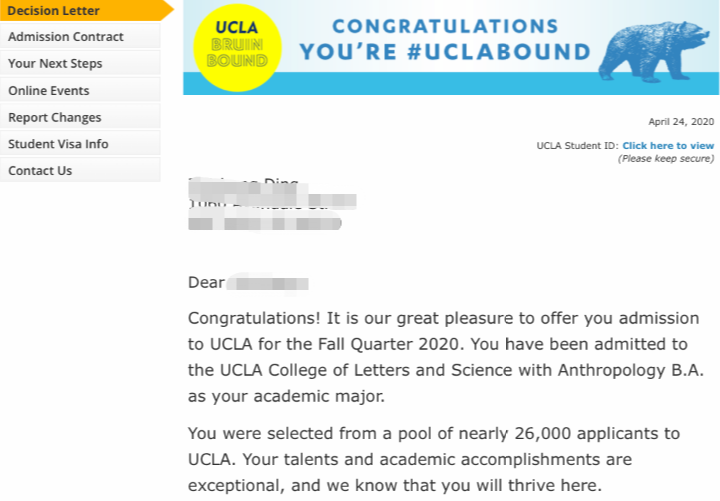
Task: Click the CONGRATULATIONS banner headline
Action: tap(445, 26)
